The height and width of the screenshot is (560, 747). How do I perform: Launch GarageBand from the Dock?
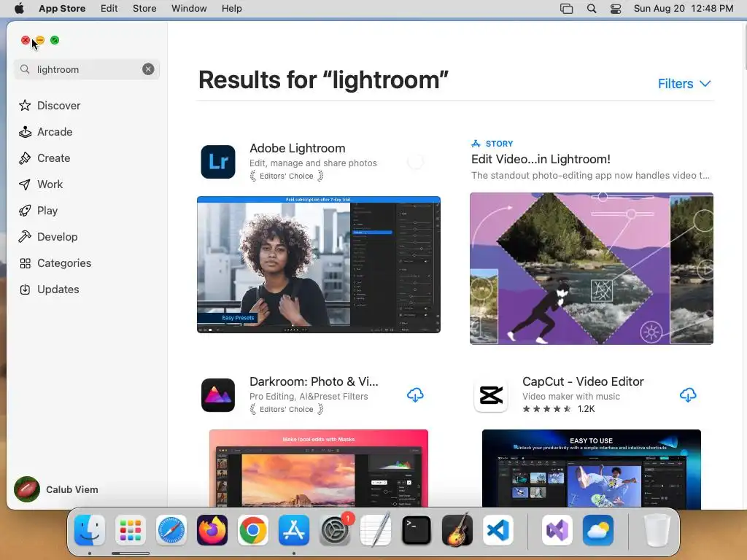pos(457,530)
